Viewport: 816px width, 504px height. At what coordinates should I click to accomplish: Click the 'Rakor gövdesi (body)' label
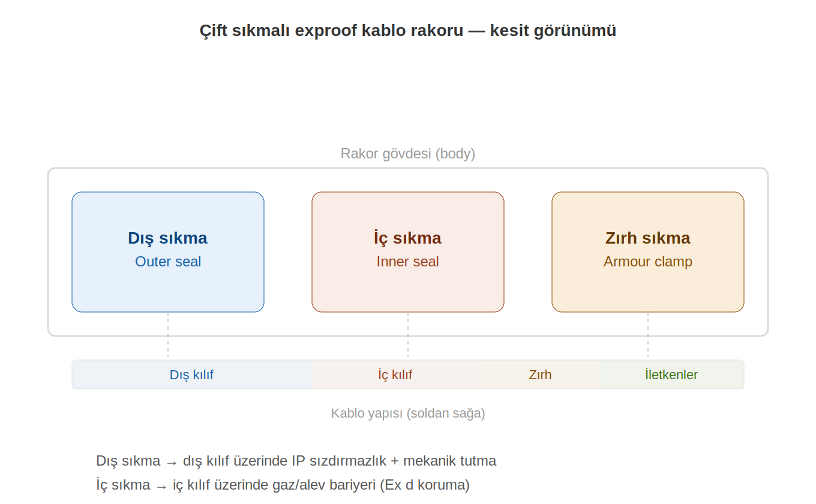407,154
